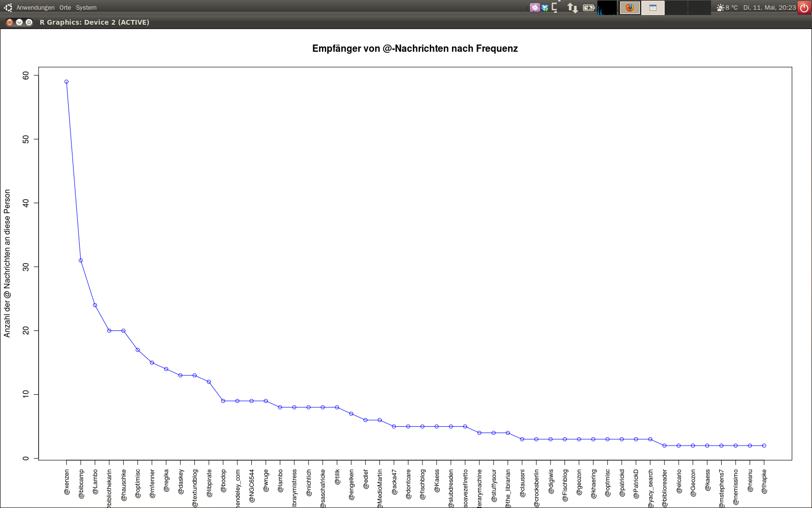Switch to the Firefox workspace thumbnail
This screenshot has height=508, width=812.
click(630, 8)
